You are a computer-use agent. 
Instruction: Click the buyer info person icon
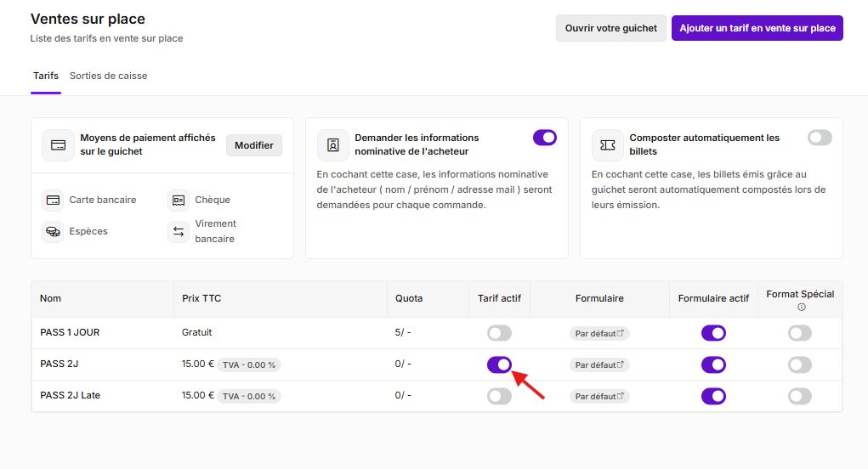(332, 145)
